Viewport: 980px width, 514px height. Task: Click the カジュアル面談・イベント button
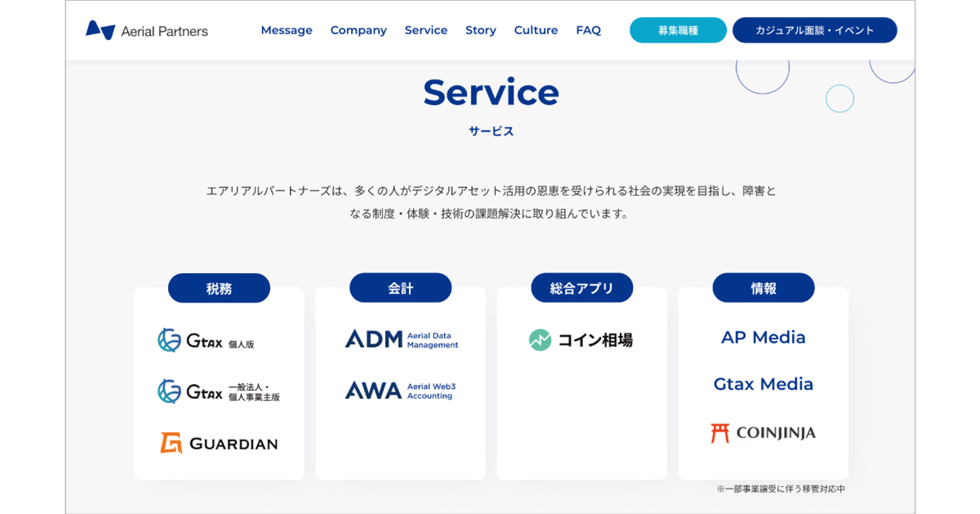[x=815, y=31]
